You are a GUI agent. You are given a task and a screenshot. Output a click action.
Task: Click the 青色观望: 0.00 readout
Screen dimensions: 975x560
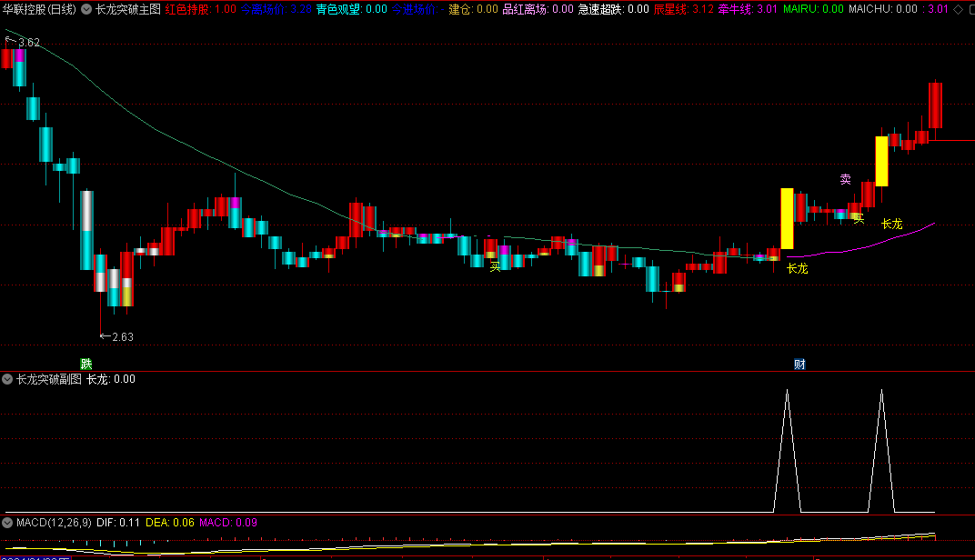(351, 9)
